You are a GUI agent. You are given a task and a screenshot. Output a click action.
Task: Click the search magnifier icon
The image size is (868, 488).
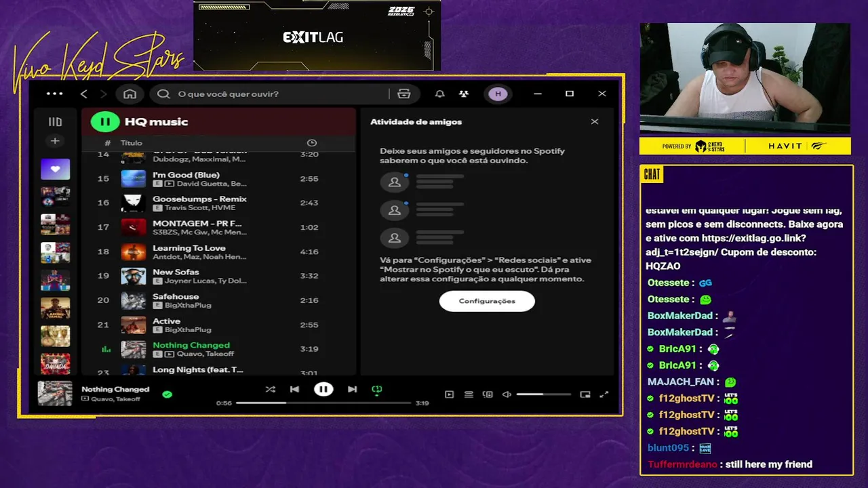pyautogui.click(x=163, y=94)
